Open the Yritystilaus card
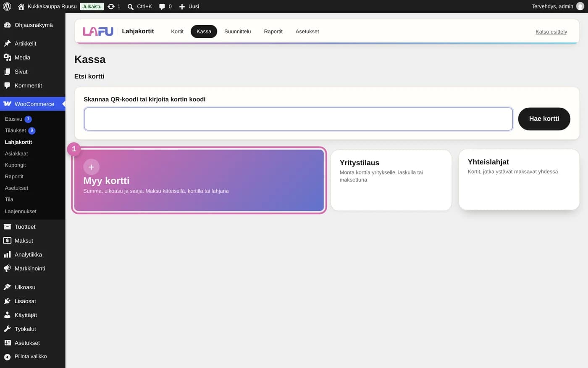 [391, 180]
